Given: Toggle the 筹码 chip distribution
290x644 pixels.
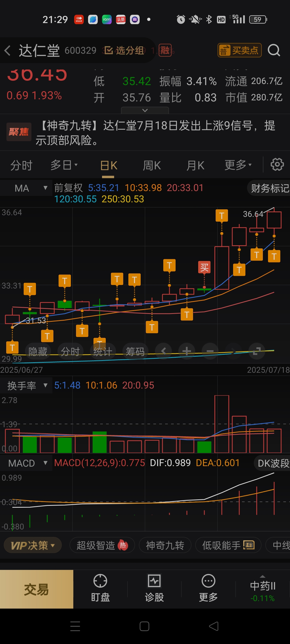Looking at the screenshot, I should tap(135, 351).
